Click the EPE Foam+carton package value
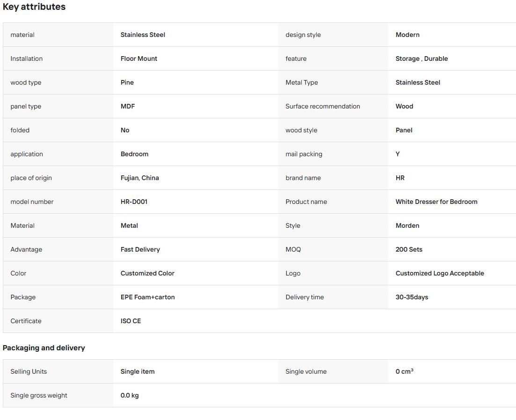The height and width of the screenshot is (420, 516). 147,297
